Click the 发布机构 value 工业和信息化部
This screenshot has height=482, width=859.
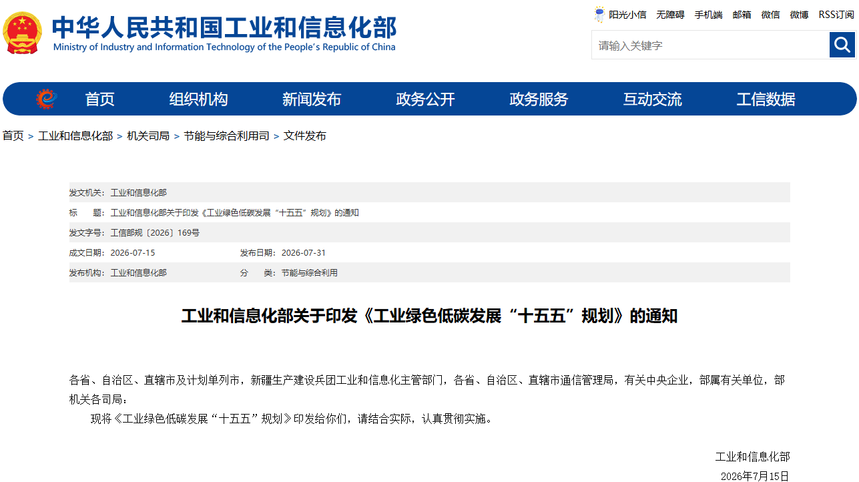[139, 273]
